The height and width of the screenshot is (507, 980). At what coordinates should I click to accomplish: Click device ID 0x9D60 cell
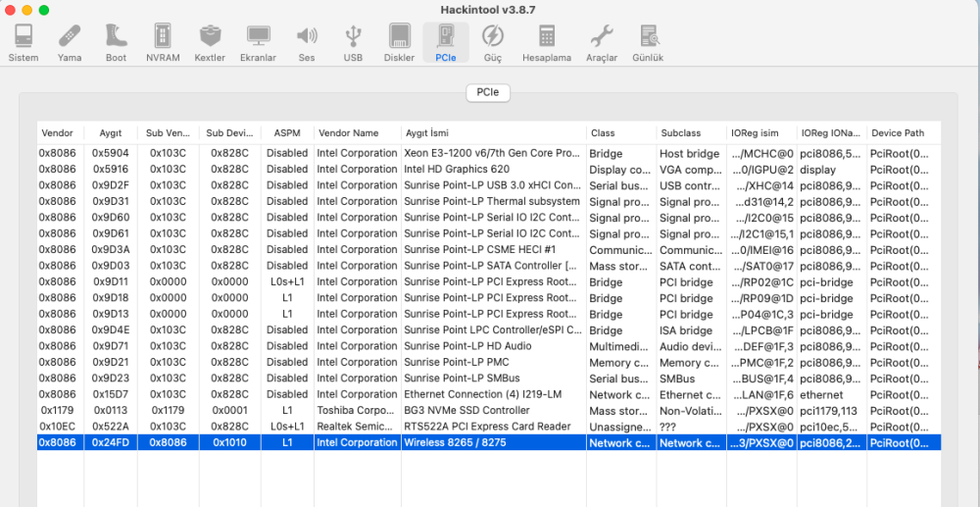(x=111, y=218)
